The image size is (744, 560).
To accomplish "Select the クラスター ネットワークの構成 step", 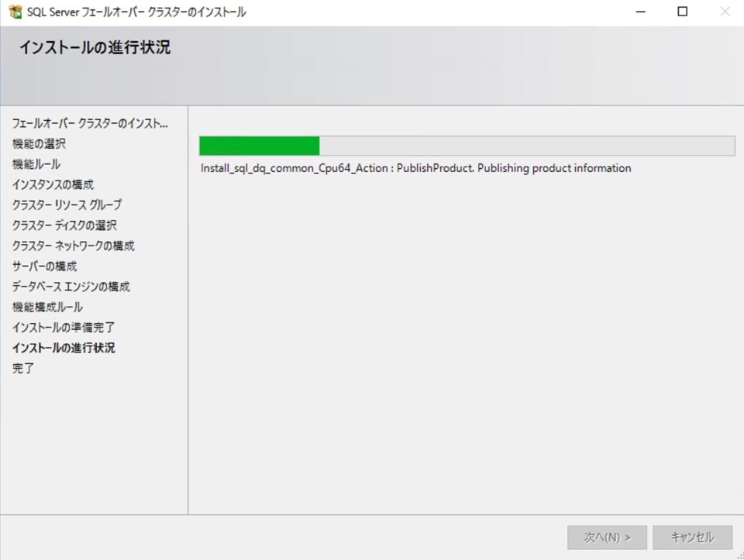I will point(73,246).
